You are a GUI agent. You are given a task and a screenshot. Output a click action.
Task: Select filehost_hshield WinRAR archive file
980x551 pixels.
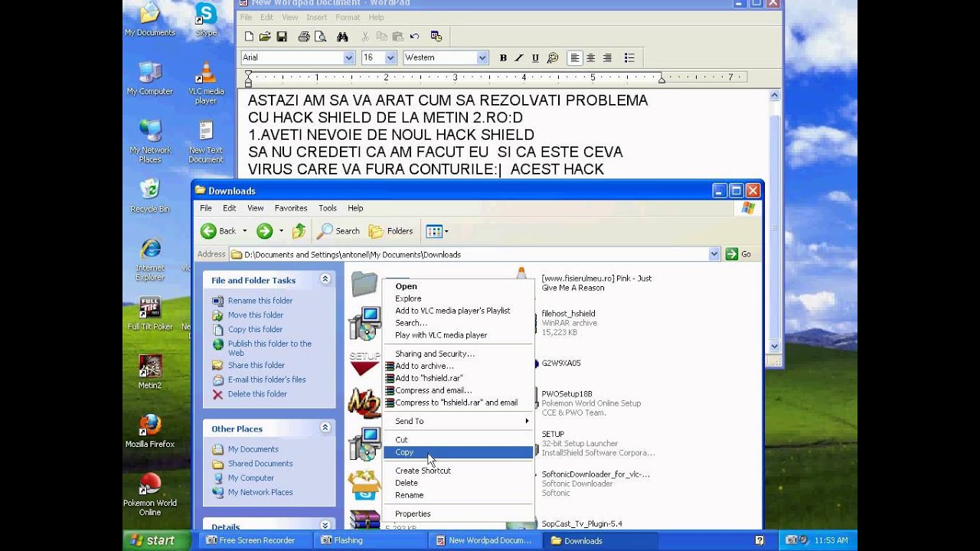click(x=569, y=323)
